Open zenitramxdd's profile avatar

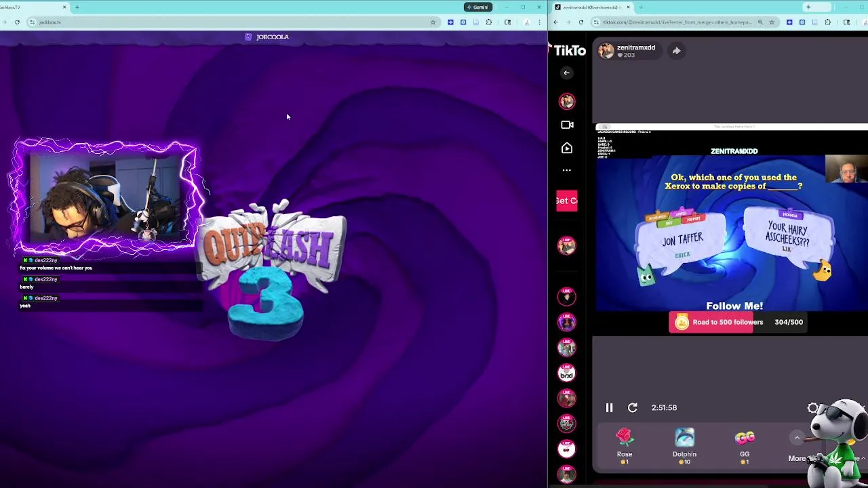pyautogui.click(x=606, y=51)
